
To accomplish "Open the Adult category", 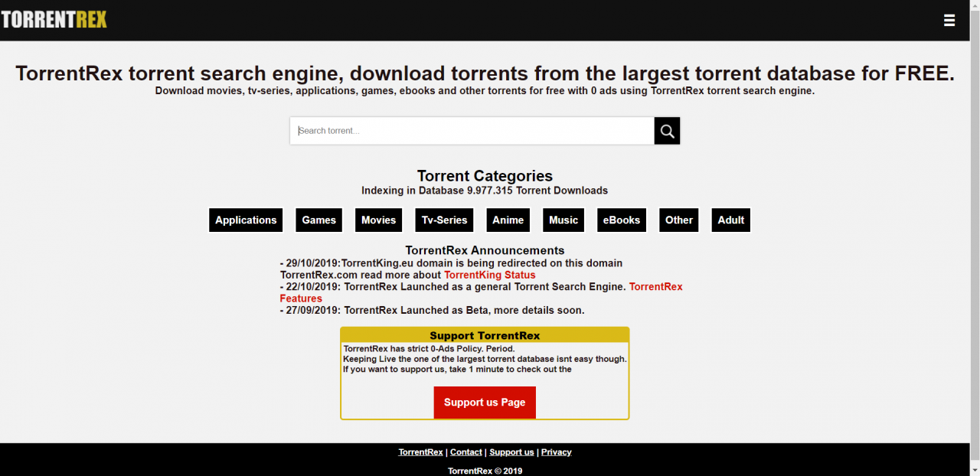I will [x=731, y=220].
